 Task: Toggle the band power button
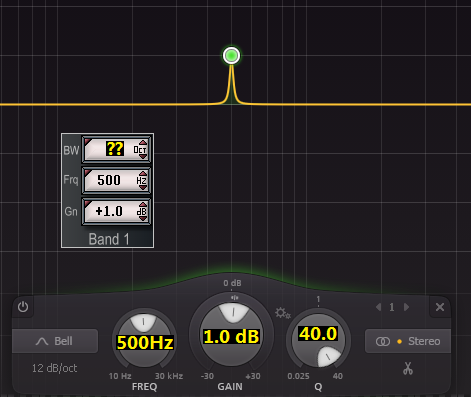[x=23, y=307]
